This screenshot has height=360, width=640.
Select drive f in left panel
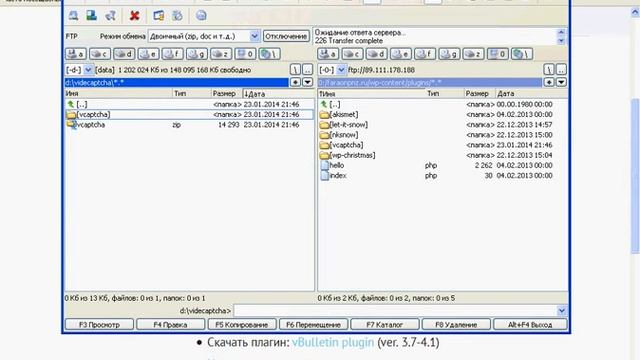click(x=172, y=54)
